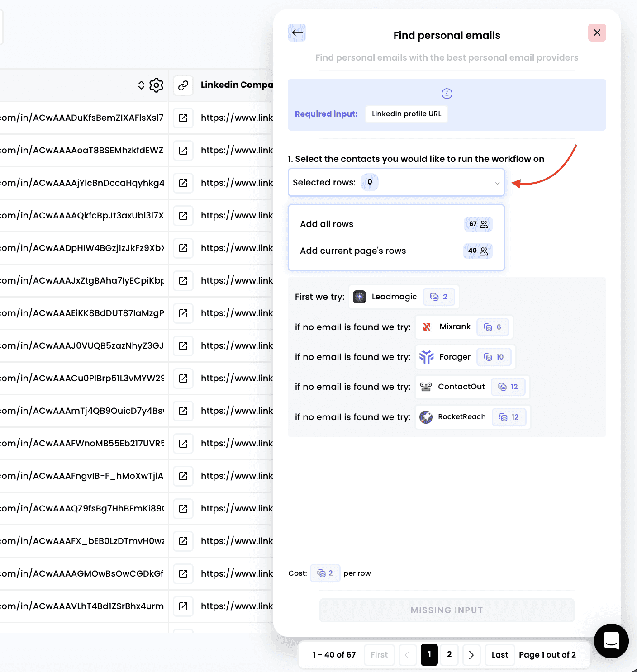Viewport: 637px width, 672px height.
Task: Open link in ACwAAAJxZtgBAha7IyECpiKb row
Action: [x=183, y=281]
